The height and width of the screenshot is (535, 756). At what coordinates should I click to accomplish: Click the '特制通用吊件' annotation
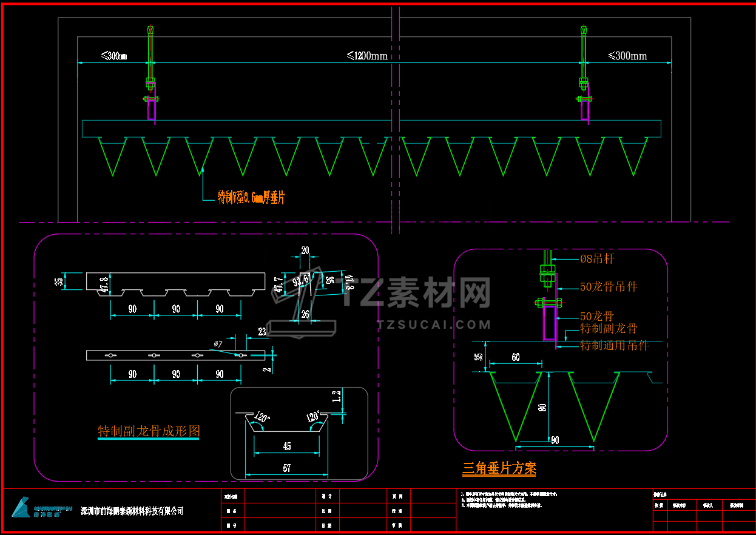click(x=615, y=345)
